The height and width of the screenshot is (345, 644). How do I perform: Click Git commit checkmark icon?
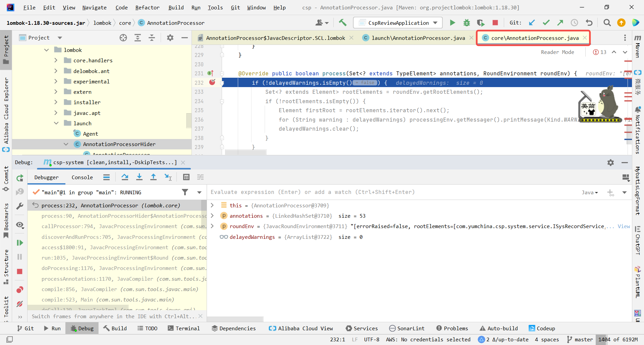click(546, 22)
